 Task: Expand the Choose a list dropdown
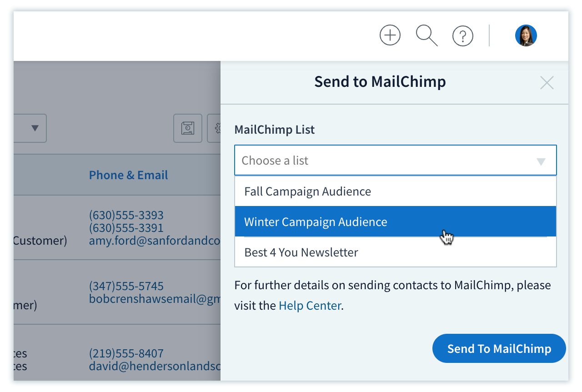tap(396, 161)
